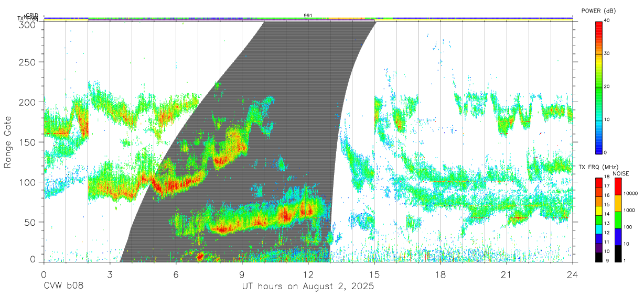This screenshot has width=644, height=297.
Task: Click the Range Gate axis title
Action: click(8, 142)
